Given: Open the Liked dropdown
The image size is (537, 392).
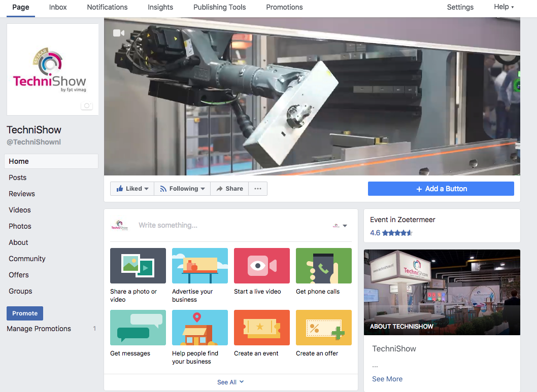Looking at the screenshot, I should [x=132, y=189].
